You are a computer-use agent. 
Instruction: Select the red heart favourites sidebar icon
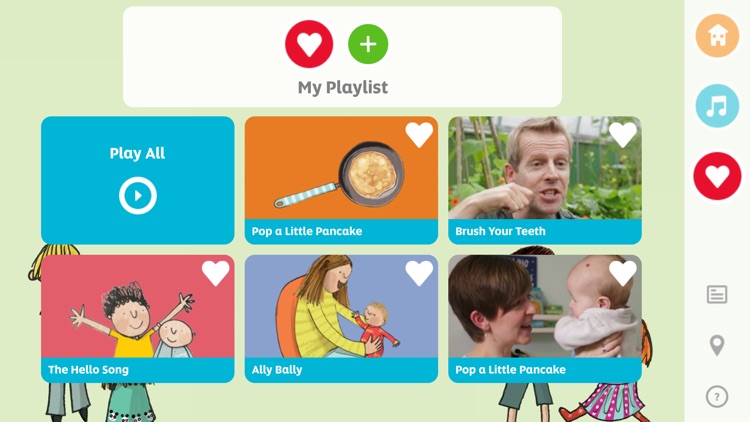click(717, 176)
